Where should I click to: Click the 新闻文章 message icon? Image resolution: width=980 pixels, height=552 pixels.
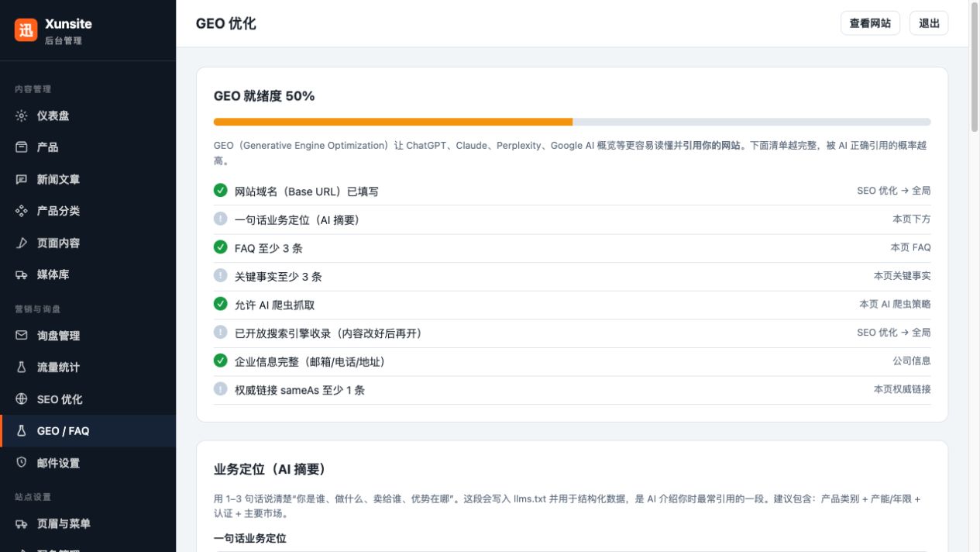pos(22,179)
